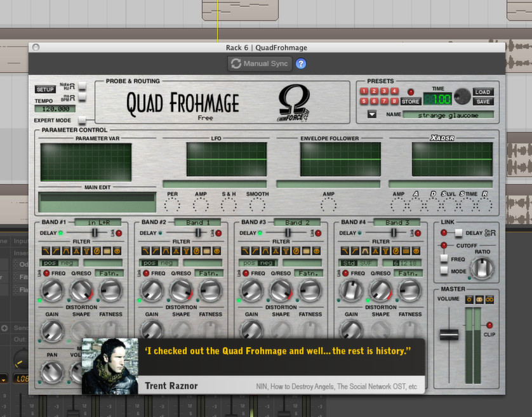
Task: Select Band #3 low-pass filter icon
Action: click(245, 251)
